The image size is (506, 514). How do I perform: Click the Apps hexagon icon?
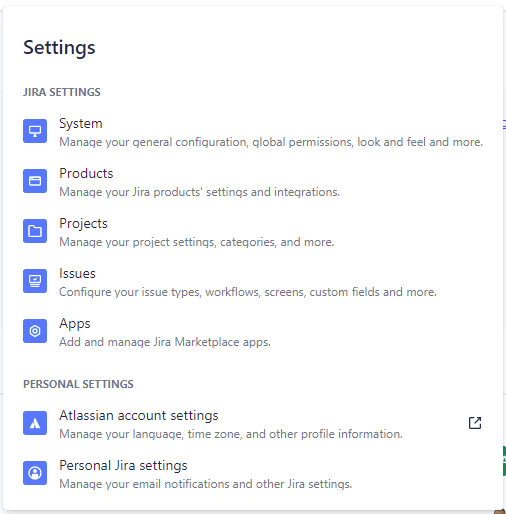coord(35,331)
